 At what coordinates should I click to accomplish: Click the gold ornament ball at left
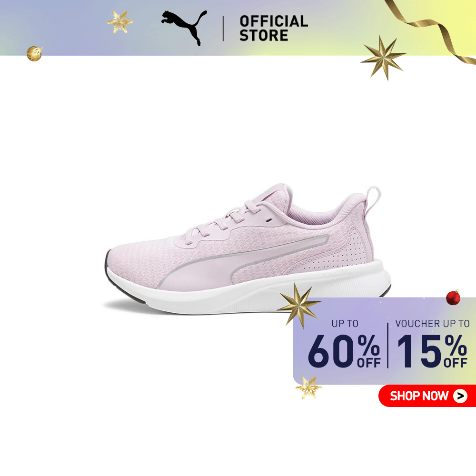click(x=34, y=54)
